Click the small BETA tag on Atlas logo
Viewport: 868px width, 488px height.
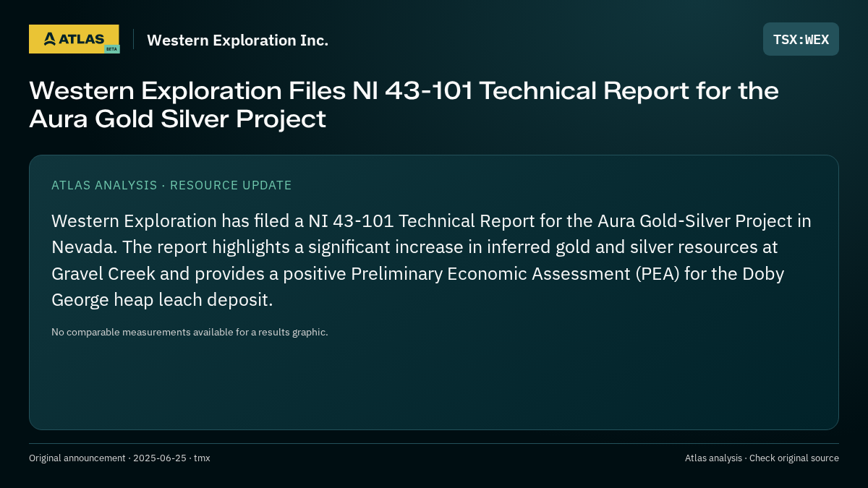click(x=111, y=49)
